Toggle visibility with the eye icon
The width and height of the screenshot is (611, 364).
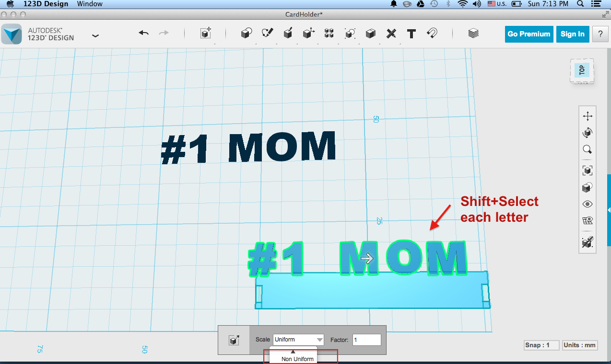pos(587,204)
